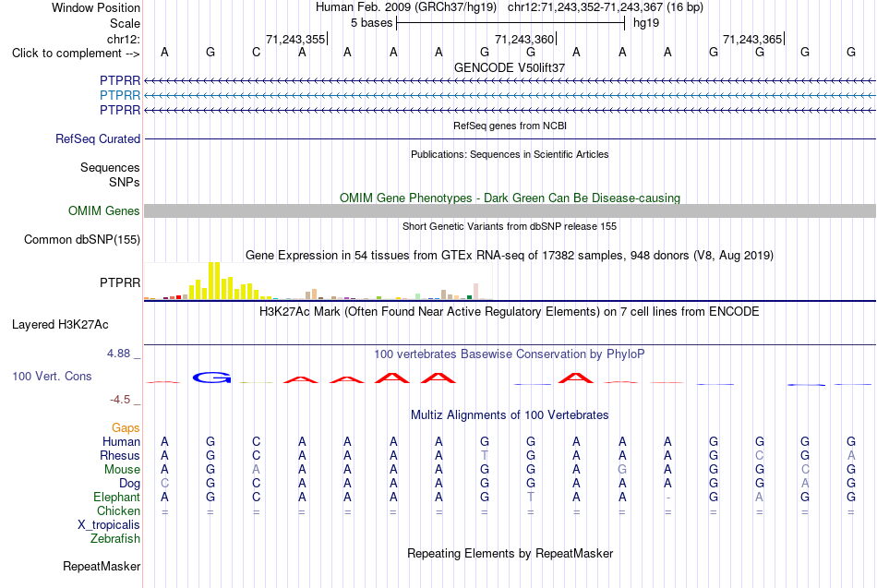Select the Rhesus alignment row label
The image size is (877, 588).
click(x=120, y=455)
